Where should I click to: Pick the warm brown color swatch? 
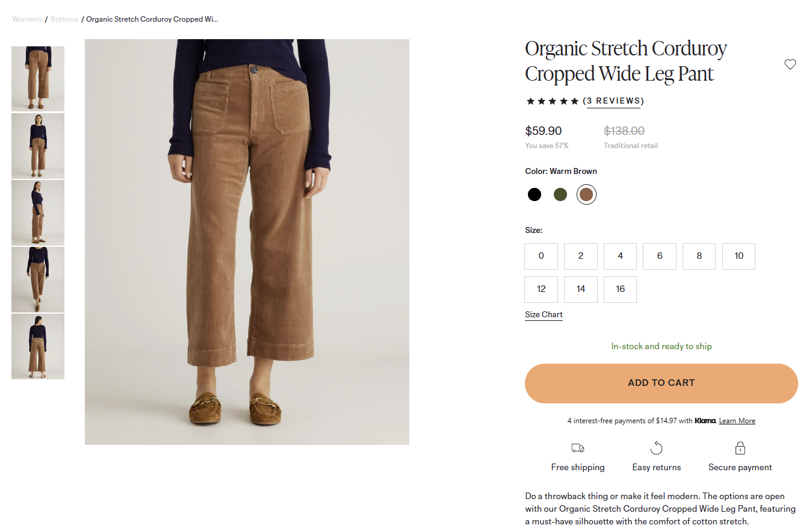click(586, 194)
